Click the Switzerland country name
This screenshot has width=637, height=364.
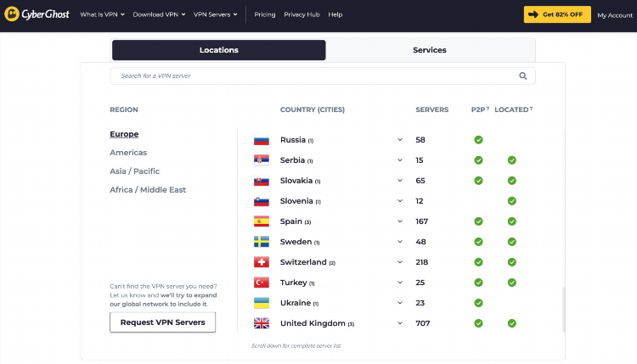tap(303, 262)
